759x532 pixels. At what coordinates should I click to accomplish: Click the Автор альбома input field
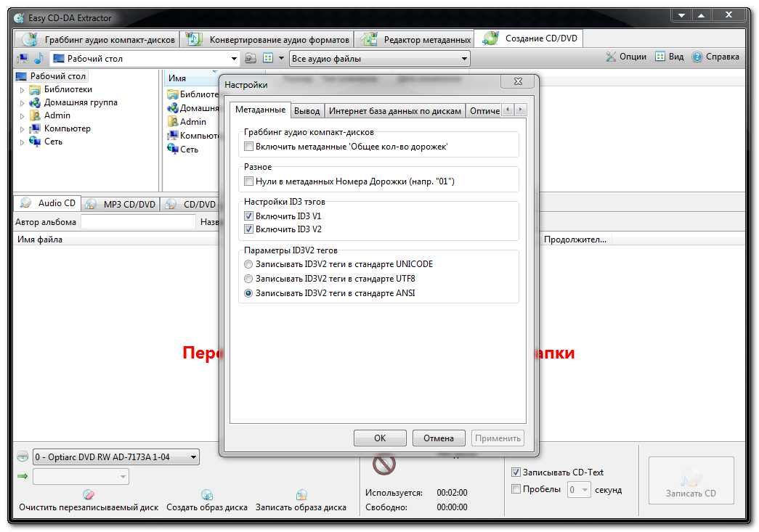(x=138, y=223)
